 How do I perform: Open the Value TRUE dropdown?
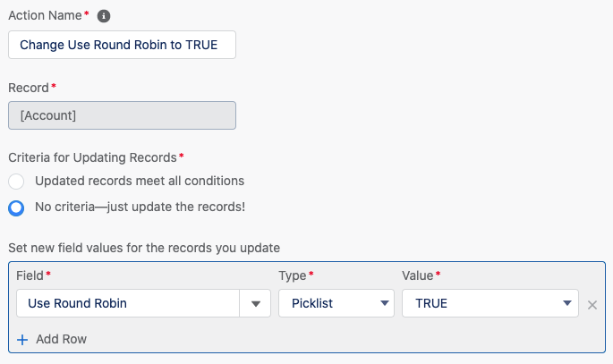(490, 303)
